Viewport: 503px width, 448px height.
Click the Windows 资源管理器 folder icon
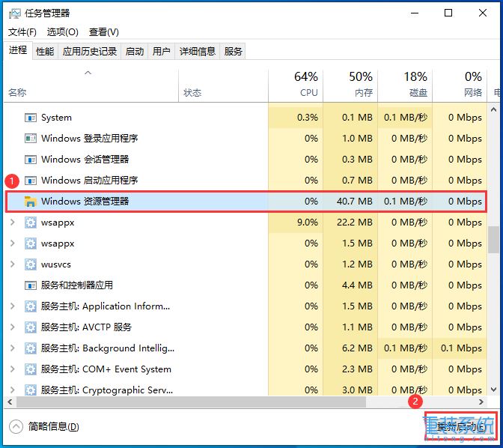tap(31, 202)
